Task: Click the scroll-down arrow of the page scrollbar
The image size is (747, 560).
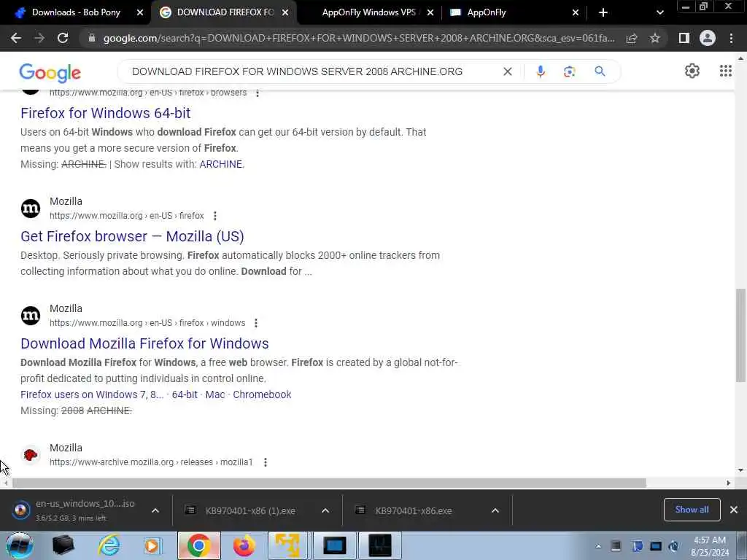Action: (x=741, y=470)
